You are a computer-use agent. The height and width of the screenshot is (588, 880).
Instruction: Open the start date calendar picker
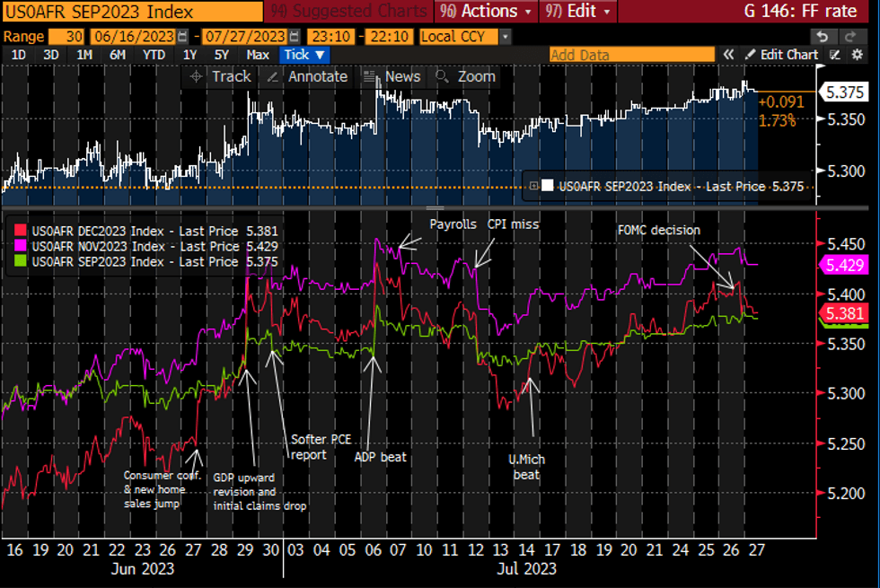point(183,37)
